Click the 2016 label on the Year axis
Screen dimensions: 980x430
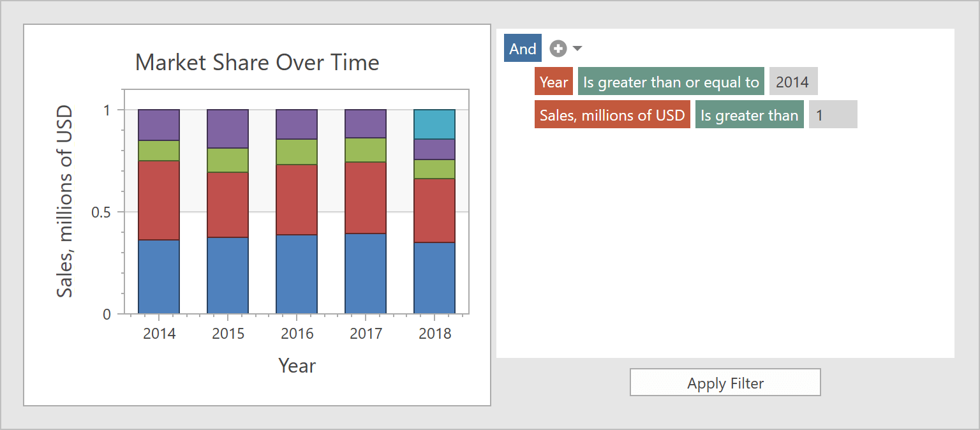pos(297,334)
